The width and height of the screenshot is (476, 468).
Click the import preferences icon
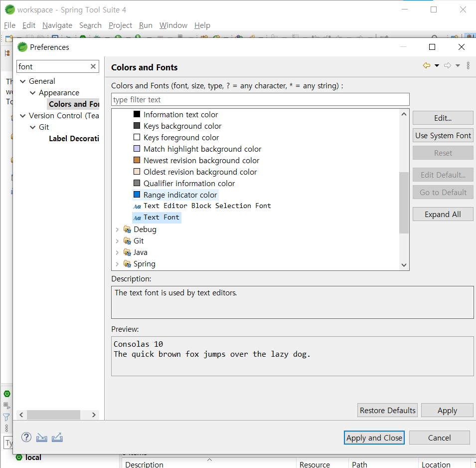[41, 438]
